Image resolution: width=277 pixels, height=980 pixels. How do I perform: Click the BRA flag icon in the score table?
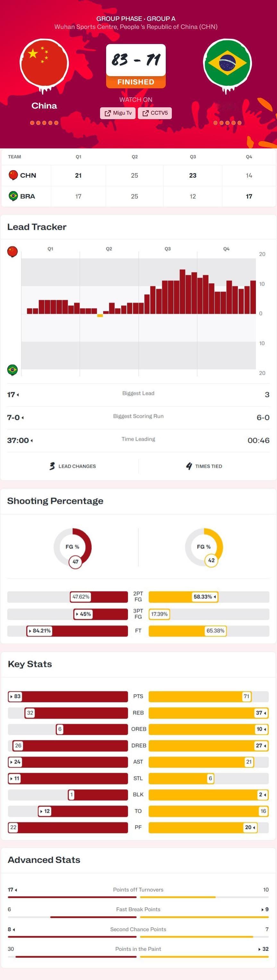pos(13,196)
